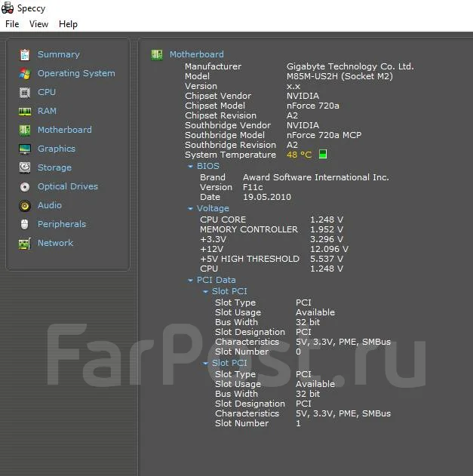473x476 pixels.
Task: Click the Audio speaker icon
Action: [x=25, y=205]
